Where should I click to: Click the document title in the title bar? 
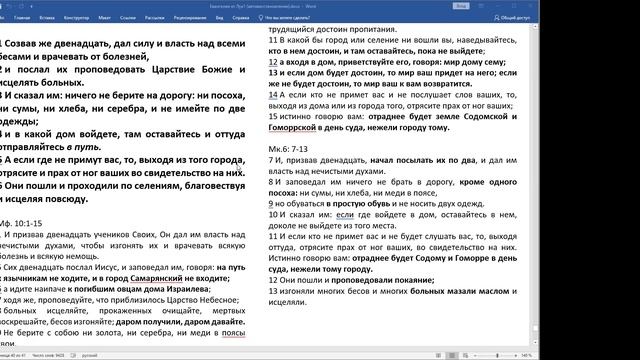click(263, 6)
